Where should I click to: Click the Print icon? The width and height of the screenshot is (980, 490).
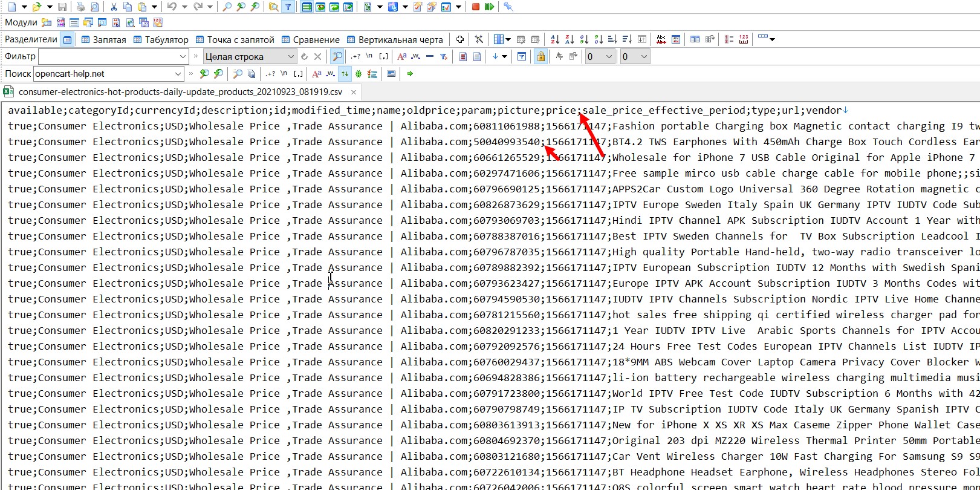pos(80,7)
